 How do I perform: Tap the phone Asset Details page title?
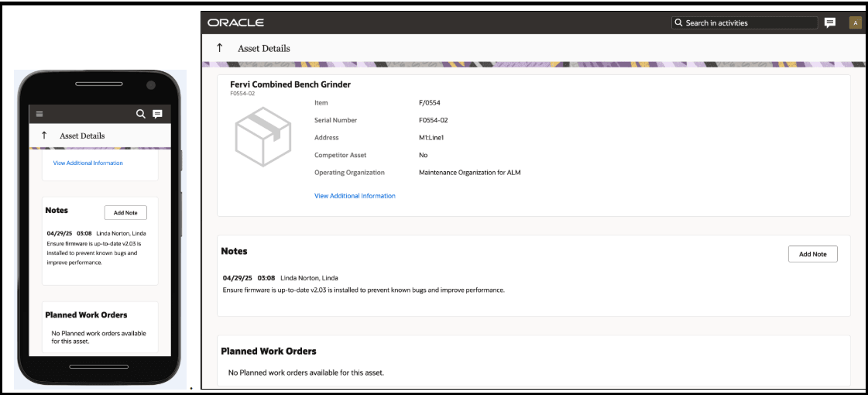coord(82,136)
